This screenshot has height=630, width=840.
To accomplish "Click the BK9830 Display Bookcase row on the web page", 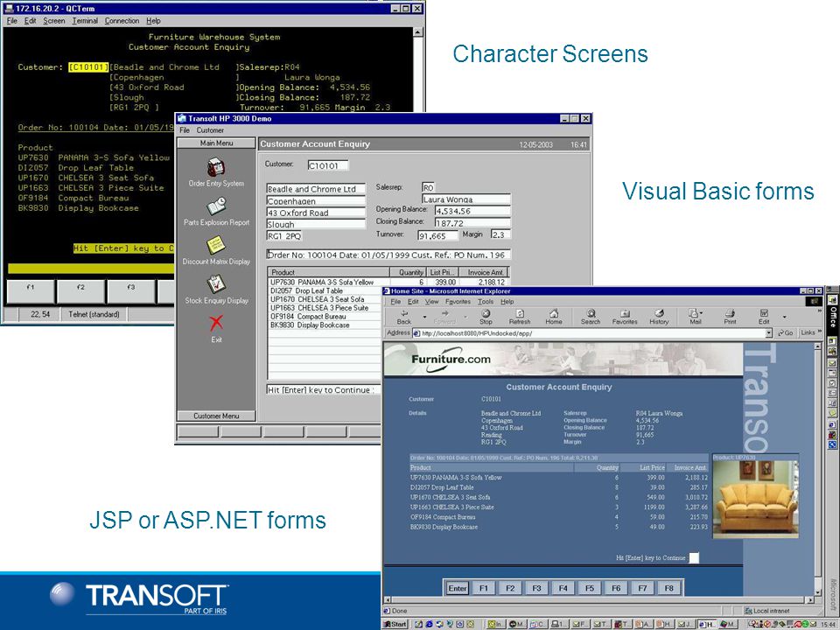I will click(559, 527).
